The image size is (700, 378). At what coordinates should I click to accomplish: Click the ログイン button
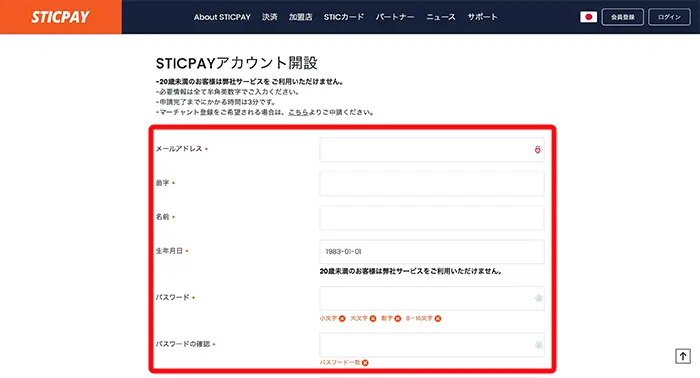click(669, 17)
